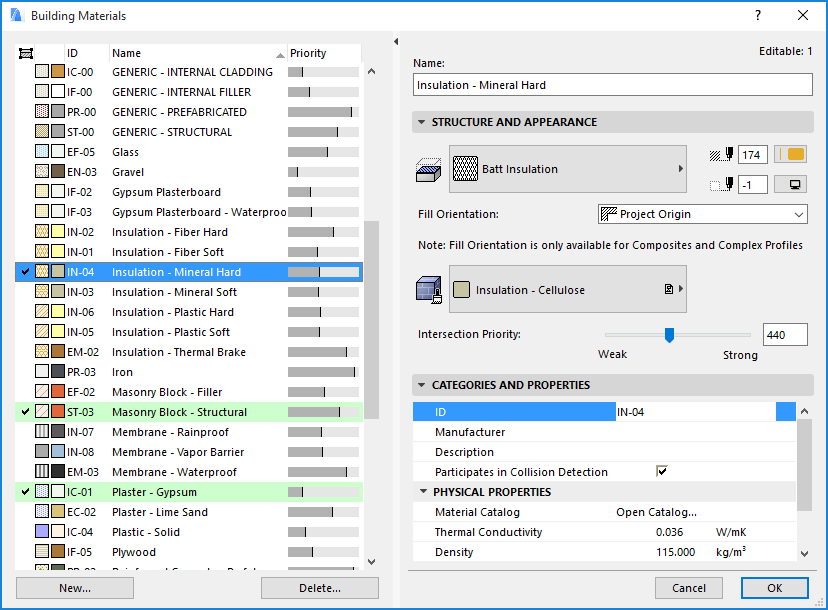Click the New... button
This screenshot has height=610, width=828.
tap(74, 588)
